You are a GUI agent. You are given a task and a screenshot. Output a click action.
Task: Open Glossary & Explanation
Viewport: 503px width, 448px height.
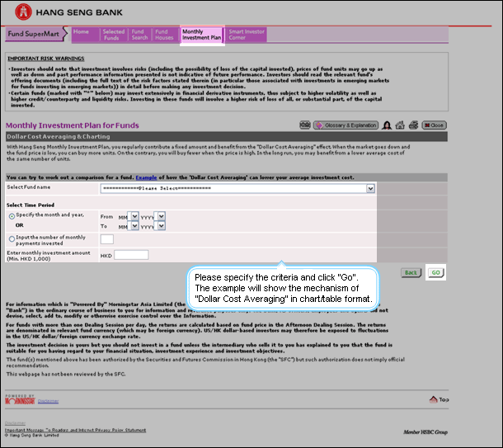346,125
